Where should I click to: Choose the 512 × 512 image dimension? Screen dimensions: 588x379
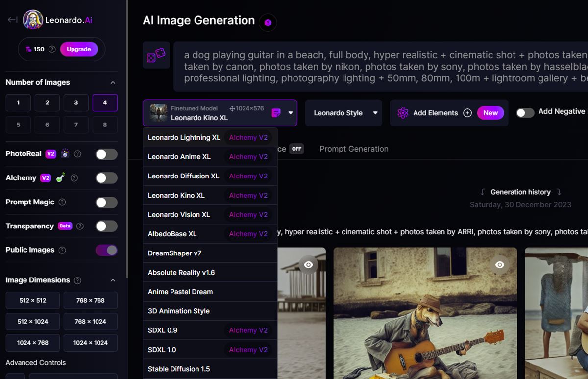33,300
